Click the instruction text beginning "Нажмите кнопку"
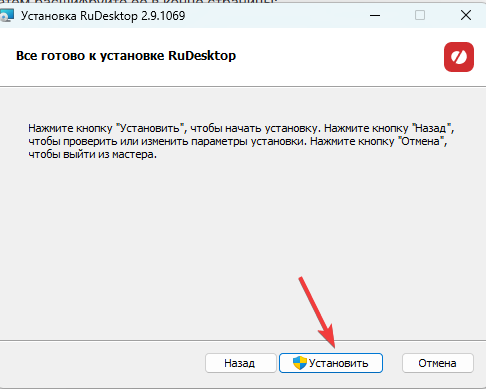The image size is (486, 389). (x=241, y=141)
